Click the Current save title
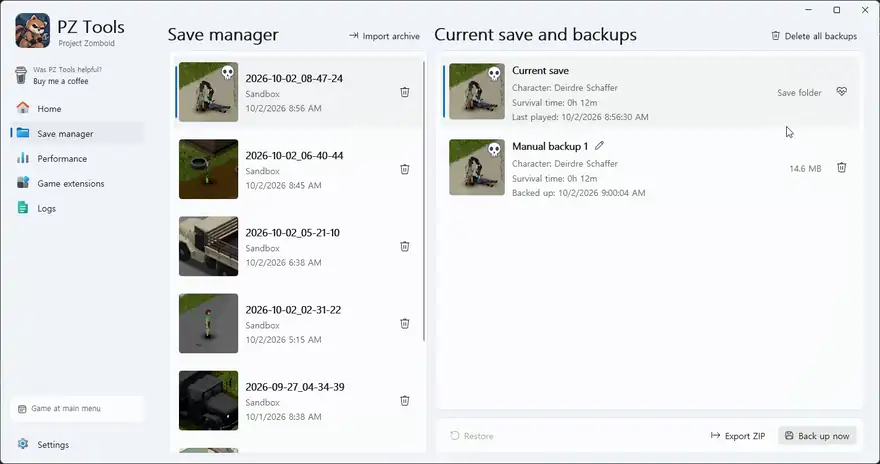The height and width of the screenshot is (464, 880). click(x=540, y=71)
